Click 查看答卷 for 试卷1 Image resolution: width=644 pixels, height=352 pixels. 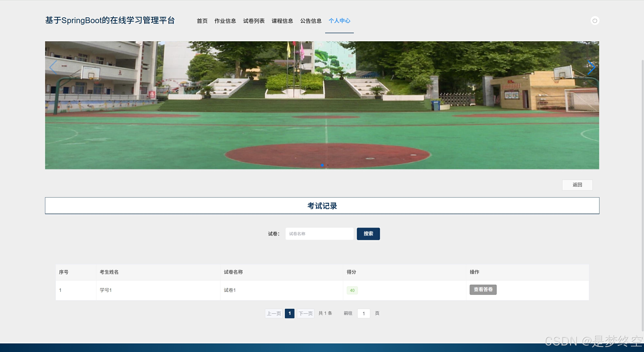pyautogui.click(x=483, y=290)
